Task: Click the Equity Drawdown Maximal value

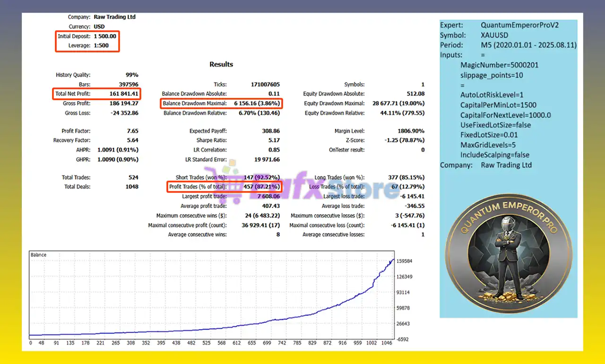Action: [398, 103]
